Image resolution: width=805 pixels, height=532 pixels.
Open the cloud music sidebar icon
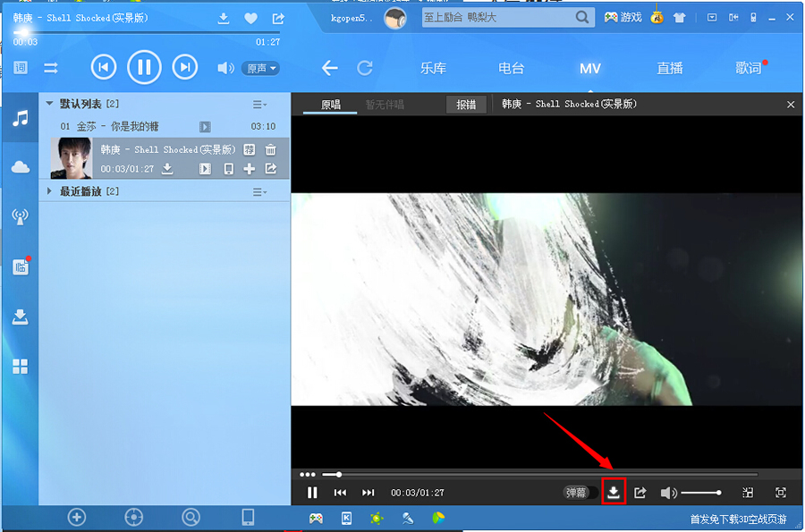click(20, 167)
